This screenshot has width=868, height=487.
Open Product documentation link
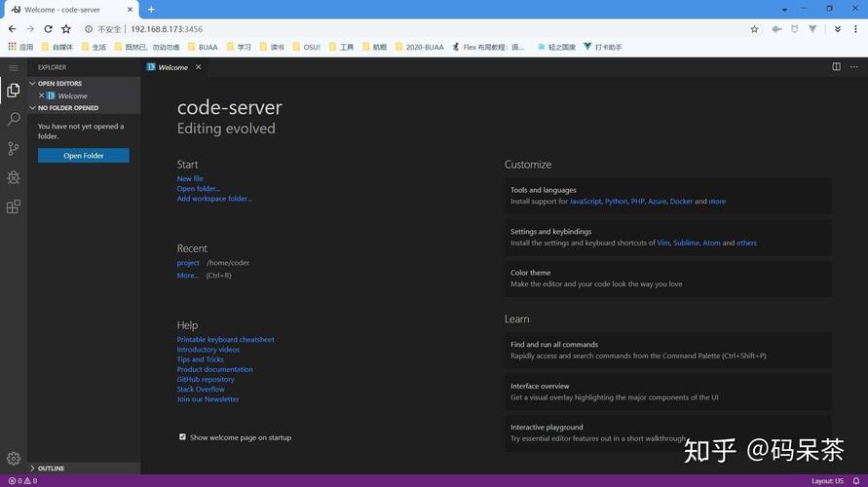pos(214,369)
